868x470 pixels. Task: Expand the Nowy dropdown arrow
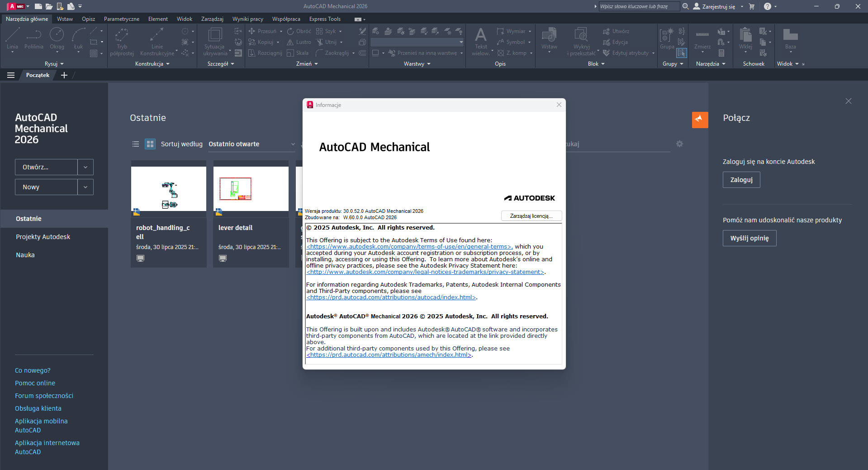click(85, 187)
